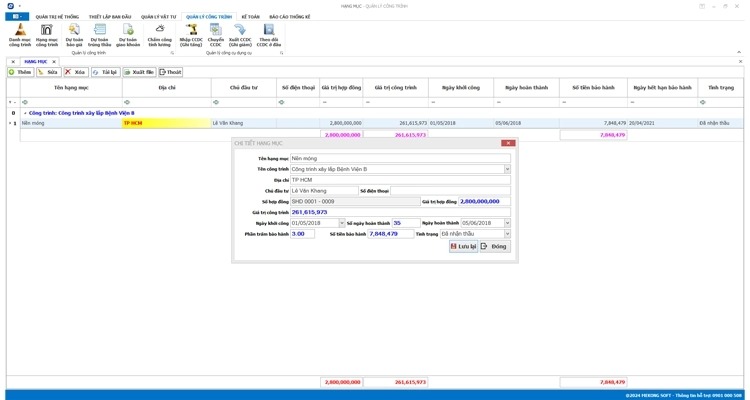Click the Dự toán báo giá icon
This screenshot has height=400, width=750.
click(73, 35)
